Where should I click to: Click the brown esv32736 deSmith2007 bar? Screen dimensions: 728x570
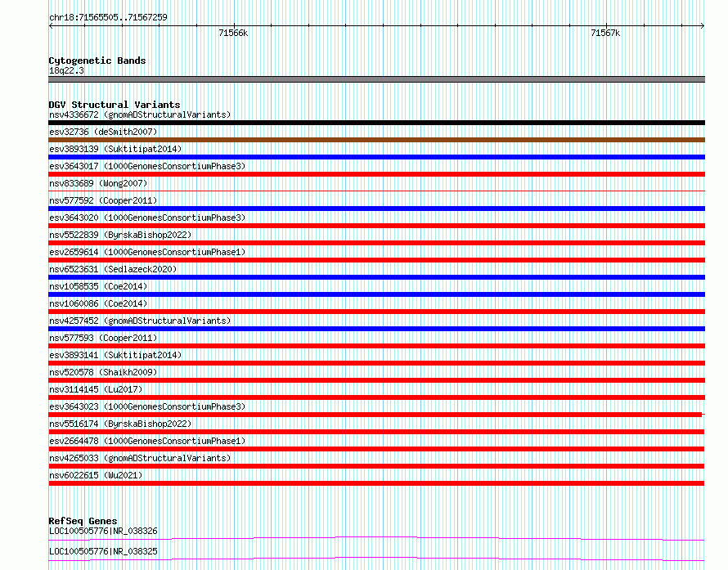coord(376,140)
